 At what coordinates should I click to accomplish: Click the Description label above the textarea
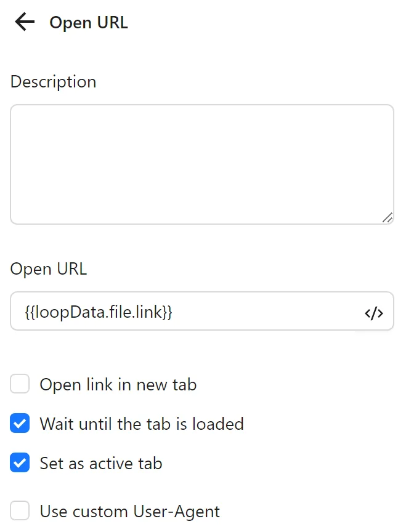[53, 81]
